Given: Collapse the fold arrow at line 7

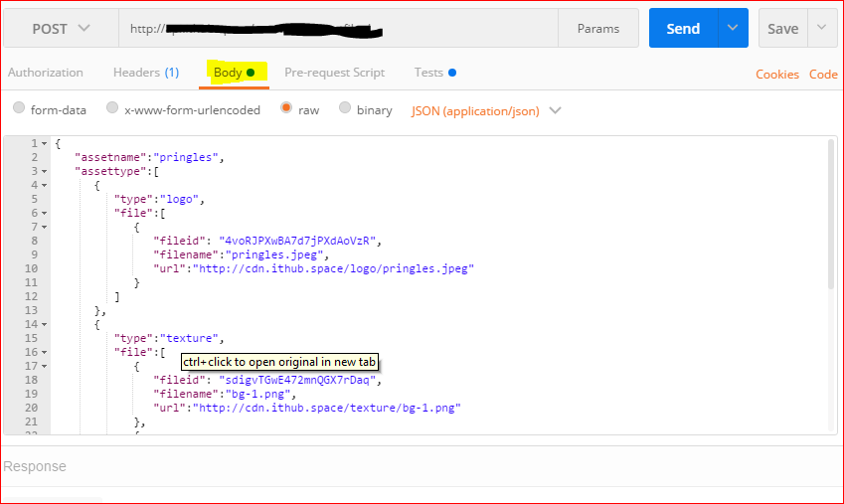Looking at the screenshot, I should (44, 228).
